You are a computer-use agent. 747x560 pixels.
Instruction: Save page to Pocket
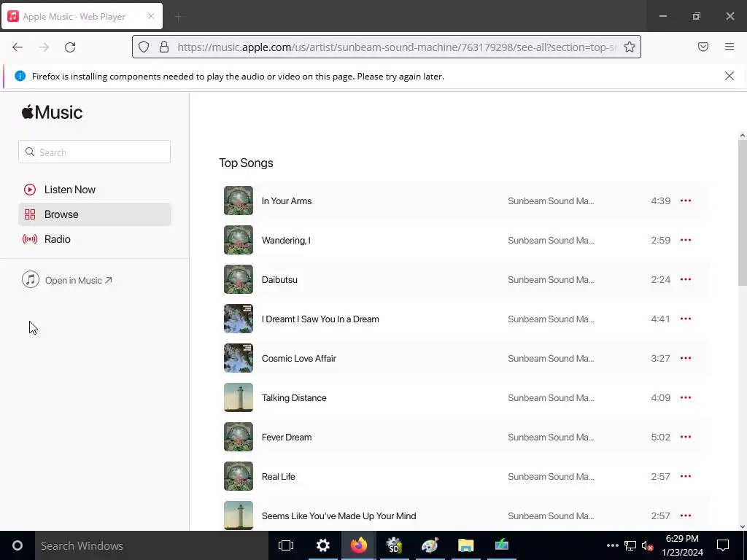[x=703, y=47]
